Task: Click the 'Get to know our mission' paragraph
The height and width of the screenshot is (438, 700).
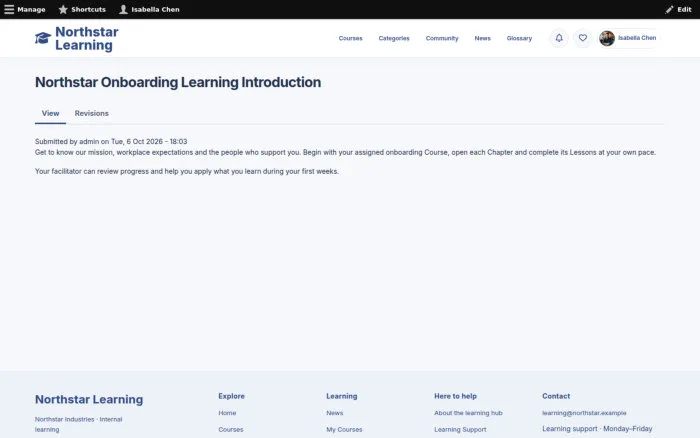Action: pyautogui.click(x=346, y=152)
